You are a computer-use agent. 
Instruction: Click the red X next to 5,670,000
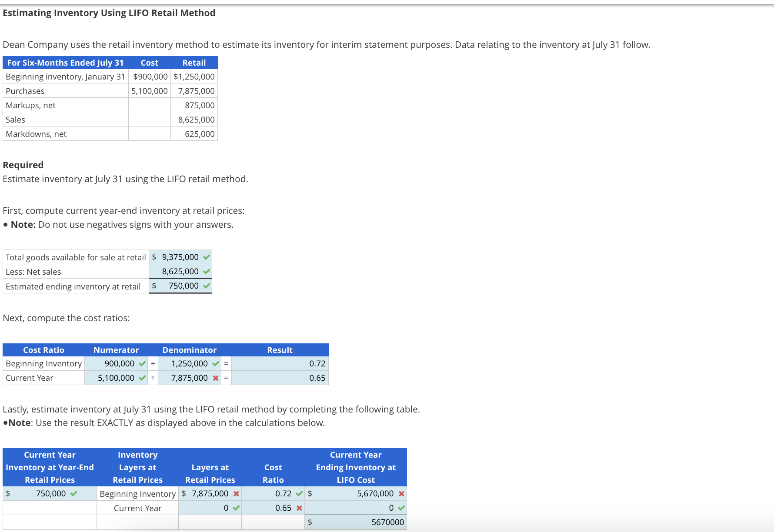(x=401, y=493)
